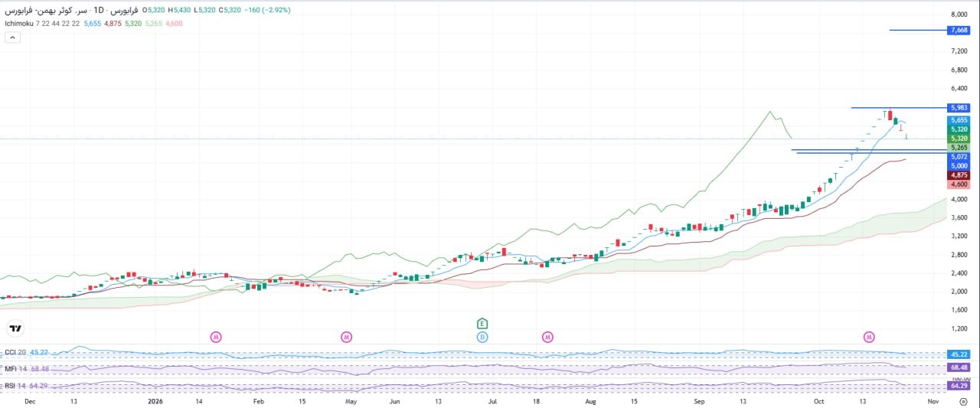Click the Aug label on the time axis
Viewport: 980px width, 408px height.
coord(590,400)
